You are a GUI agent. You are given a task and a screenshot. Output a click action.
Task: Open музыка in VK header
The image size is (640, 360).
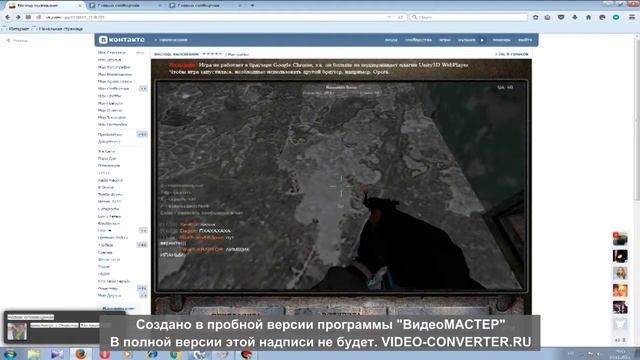(467, 40)
